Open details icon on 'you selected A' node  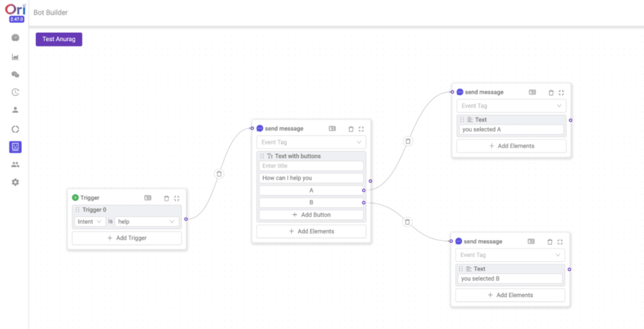coord(532,92)
